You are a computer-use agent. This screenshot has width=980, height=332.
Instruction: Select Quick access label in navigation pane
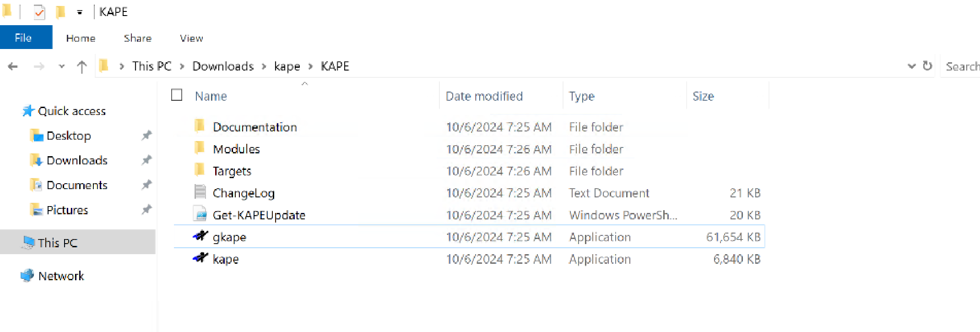[72, 111]
